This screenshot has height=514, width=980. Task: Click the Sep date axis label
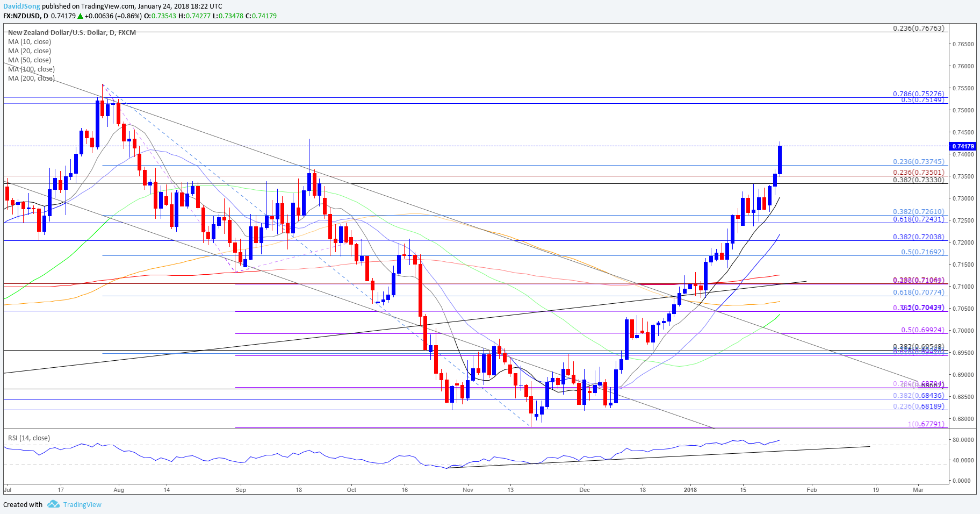(241, 490)
